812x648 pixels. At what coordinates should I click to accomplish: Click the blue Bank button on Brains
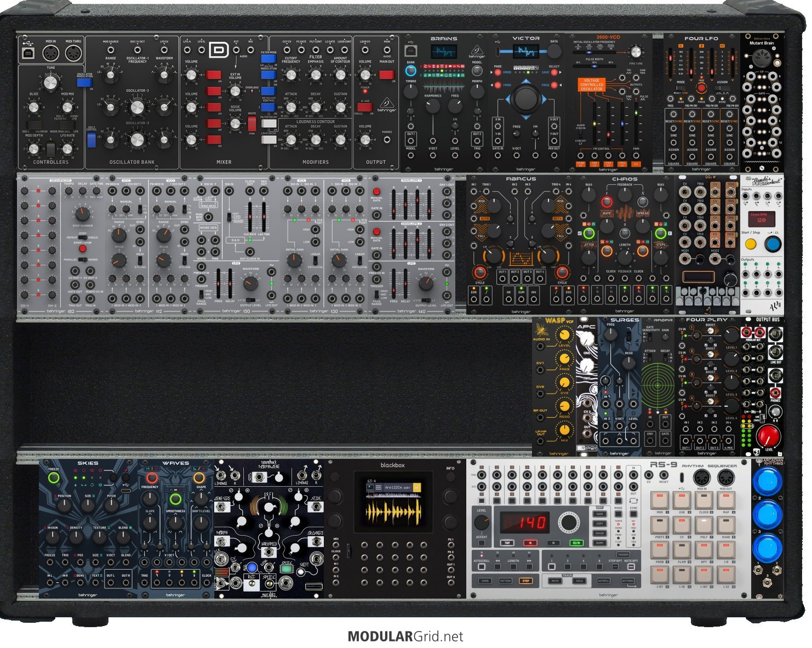pyautogui.click(x=410, y=71)
